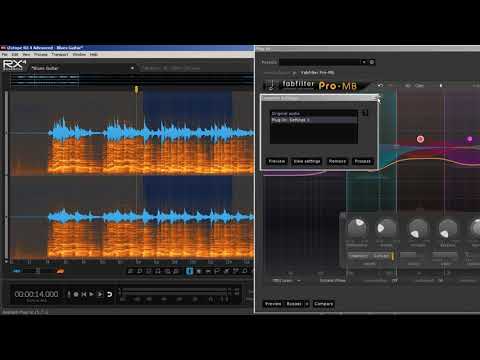
Task: Click the 00:00:14.000 timecode display
Action: tap(36, 294)
